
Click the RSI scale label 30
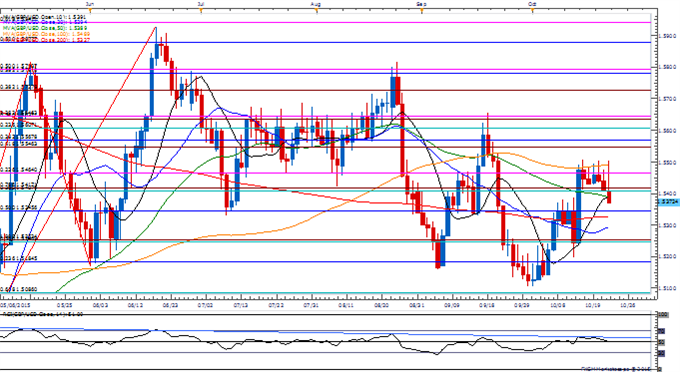[662, 353]
